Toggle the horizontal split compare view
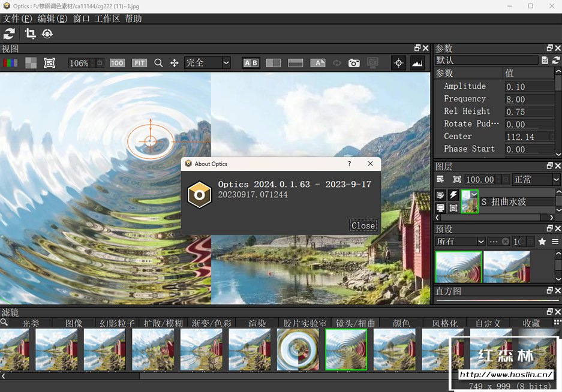 (x=295, y=63)
